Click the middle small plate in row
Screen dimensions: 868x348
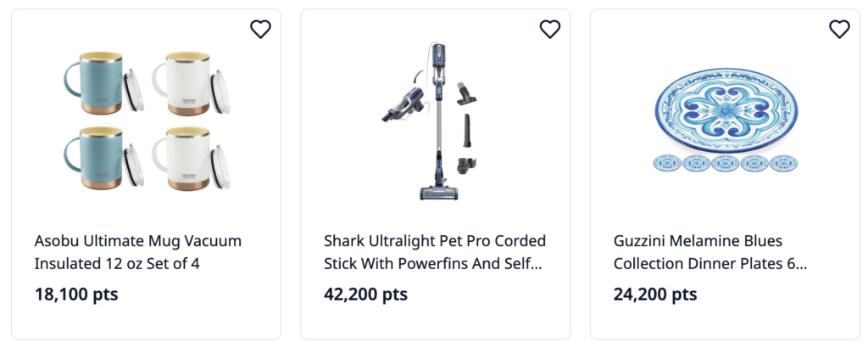pos(725,162)
